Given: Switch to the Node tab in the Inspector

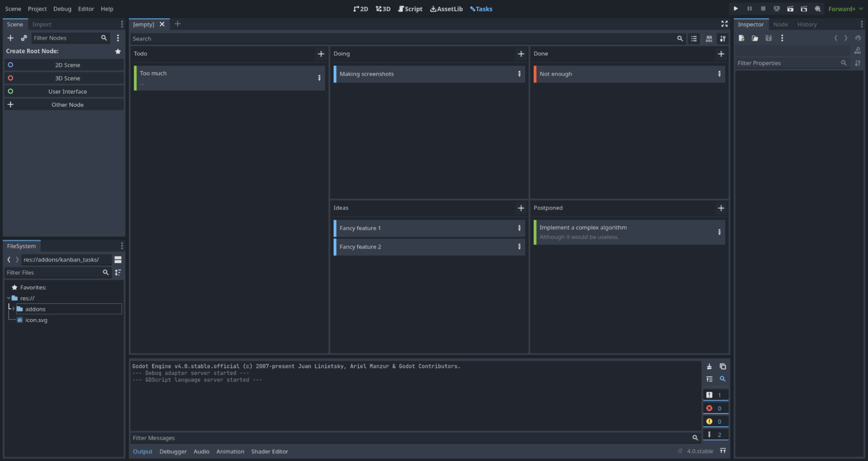Looking at the screenshot, I should coord(781,24).
